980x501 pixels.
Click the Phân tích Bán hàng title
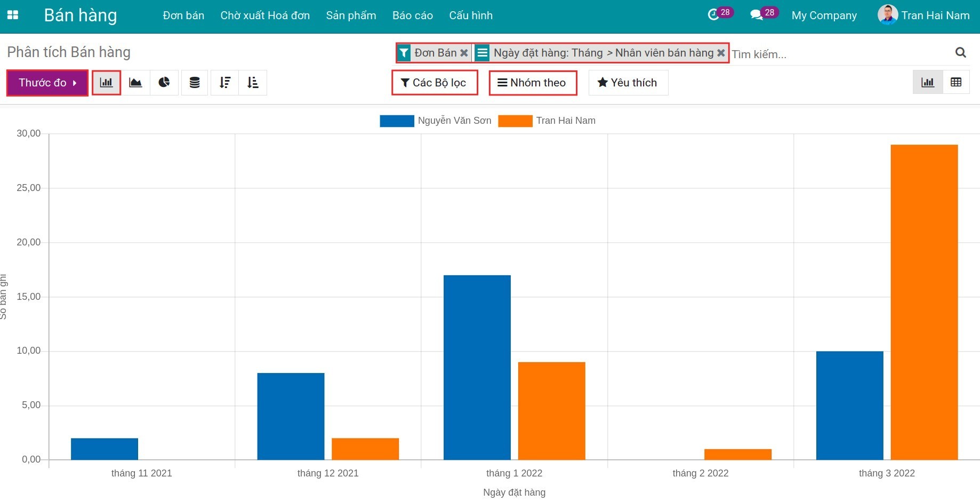click(69, 52)
